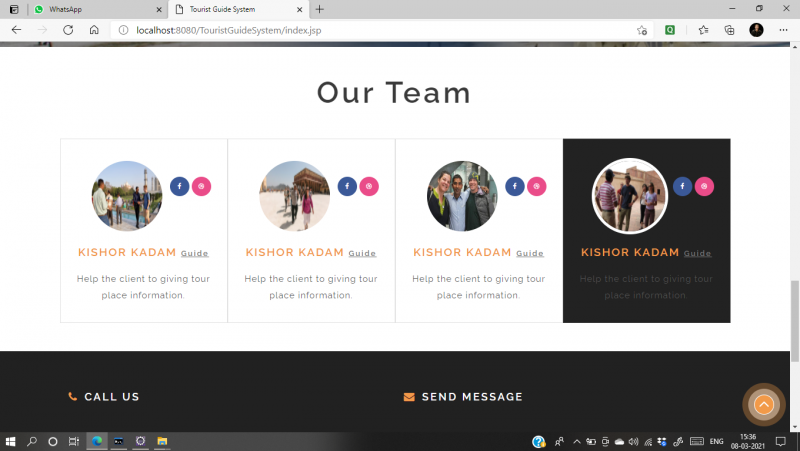The width and height of the screenshot is (800, 451).
Task: Click third card's three men photo
Action: point(462,196)
